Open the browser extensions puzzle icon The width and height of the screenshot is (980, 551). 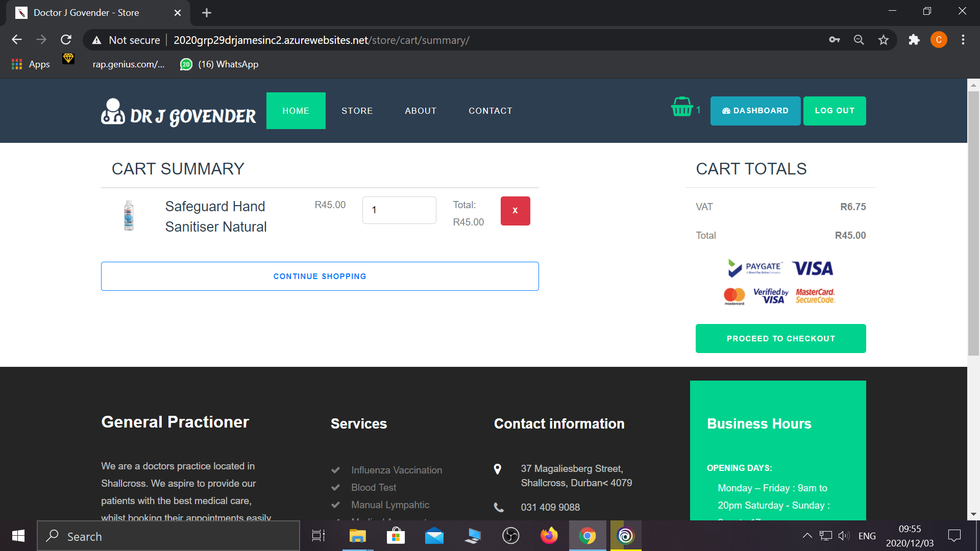(914, 40)
